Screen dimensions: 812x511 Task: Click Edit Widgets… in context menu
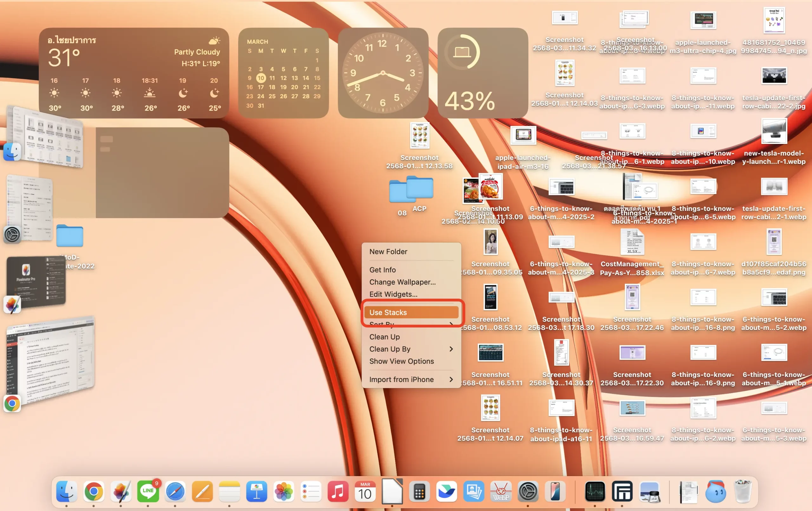(393, 294)
